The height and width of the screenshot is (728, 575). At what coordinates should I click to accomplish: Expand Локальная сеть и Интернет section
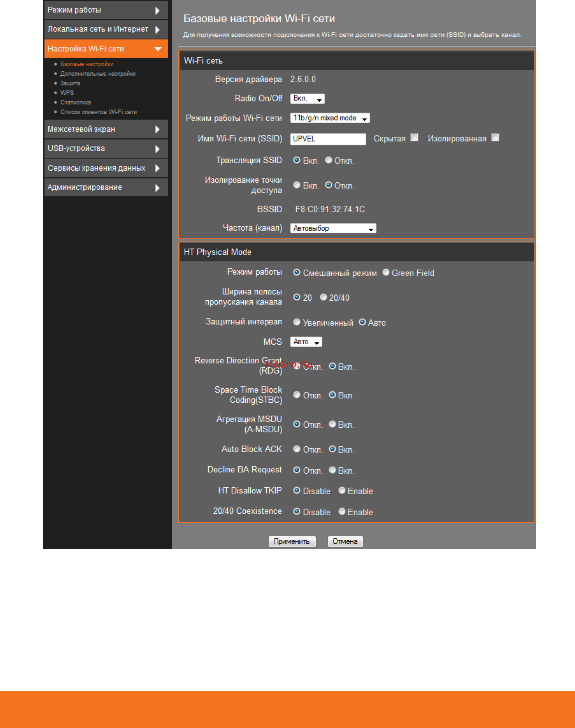(x=106, y=29)
